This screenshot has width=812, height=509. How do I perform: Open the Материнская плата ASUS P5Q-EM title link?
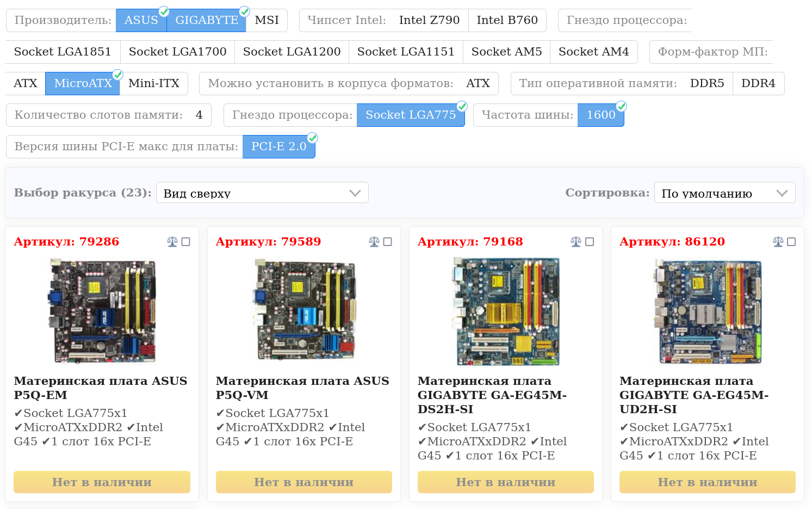[x=101, y=388]
